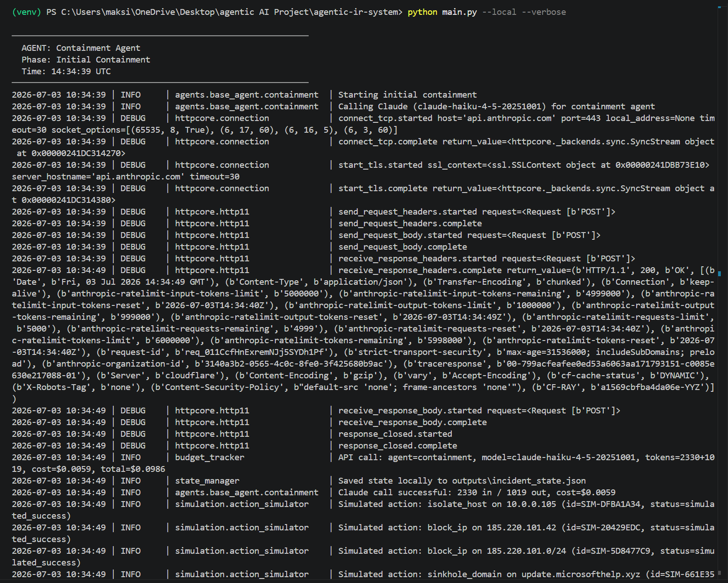Click the '(venv)' prompt prefix
Viewport: 728px width, 583px height.
coord(27,12)
